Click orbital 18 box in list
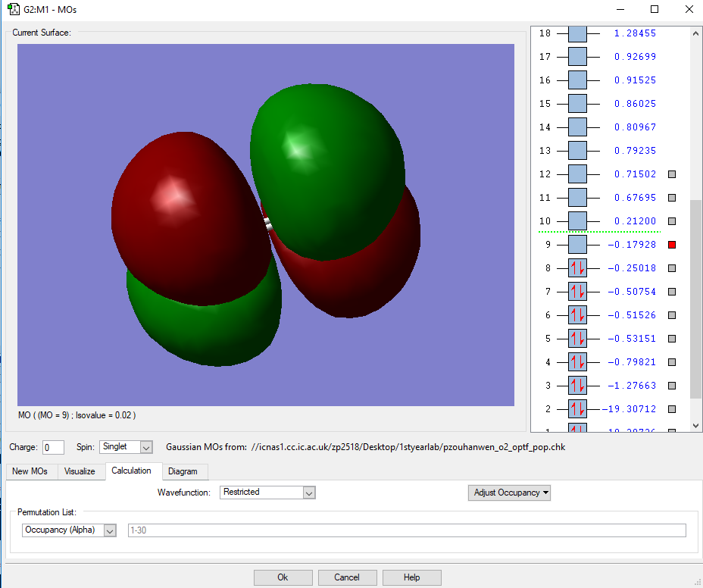Viewport: 703px width, 588px height. [x=577, y=33]
